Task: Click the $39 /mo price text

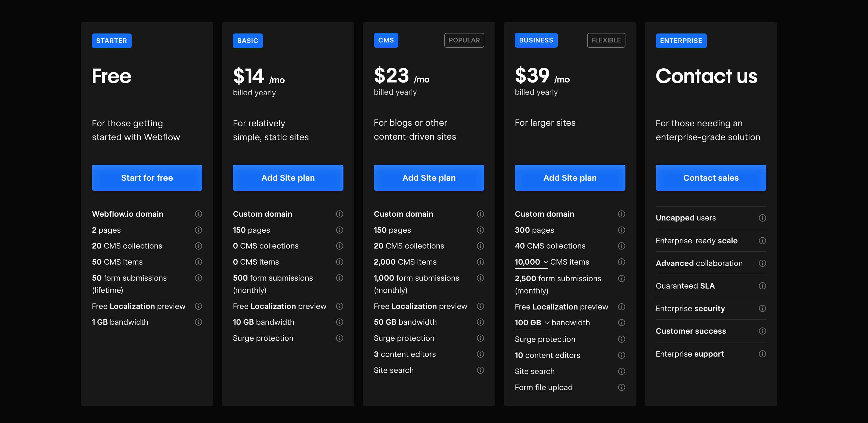Action: pyautogui.click(x=542, y=76)
